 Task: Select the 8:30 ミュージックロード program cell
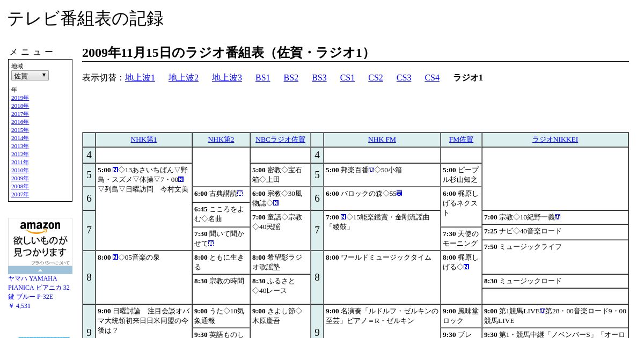point(555,281)
